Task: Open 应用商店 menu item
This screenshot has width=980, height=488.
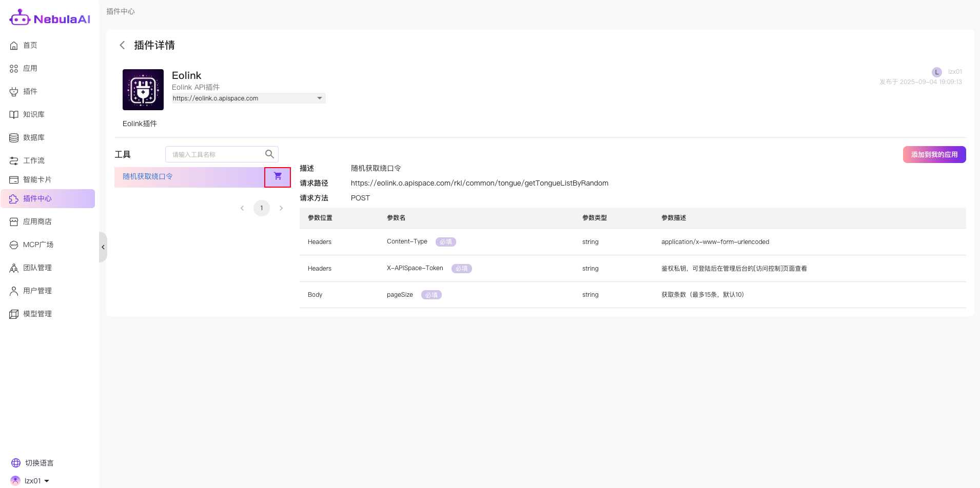Action: (x=37, y=222)
